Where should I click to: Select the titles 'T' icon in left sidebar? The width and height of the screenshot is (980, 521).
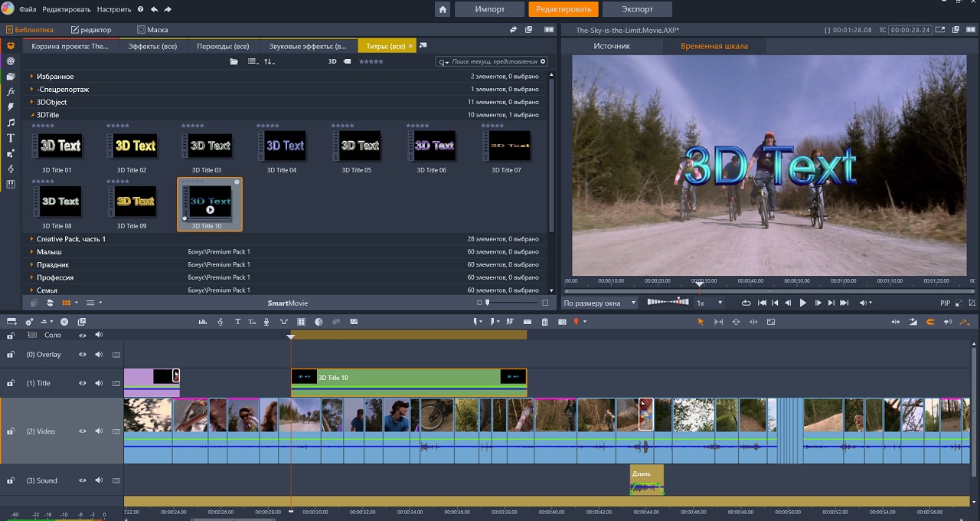11,138
